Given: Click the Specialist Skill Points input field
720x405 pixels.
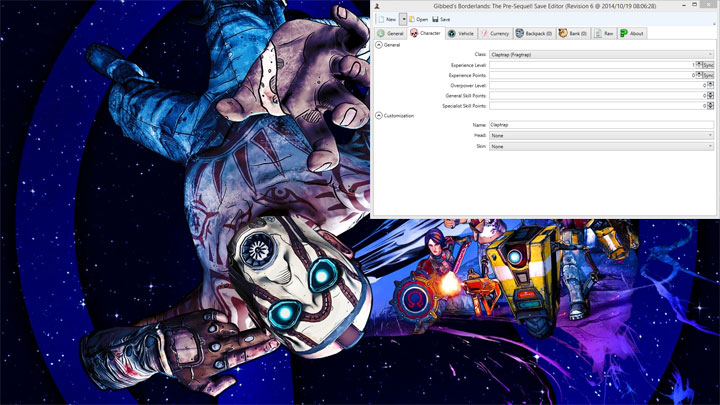Looking at the screenshot, I should pyautogui.click(x=598, y=106).
